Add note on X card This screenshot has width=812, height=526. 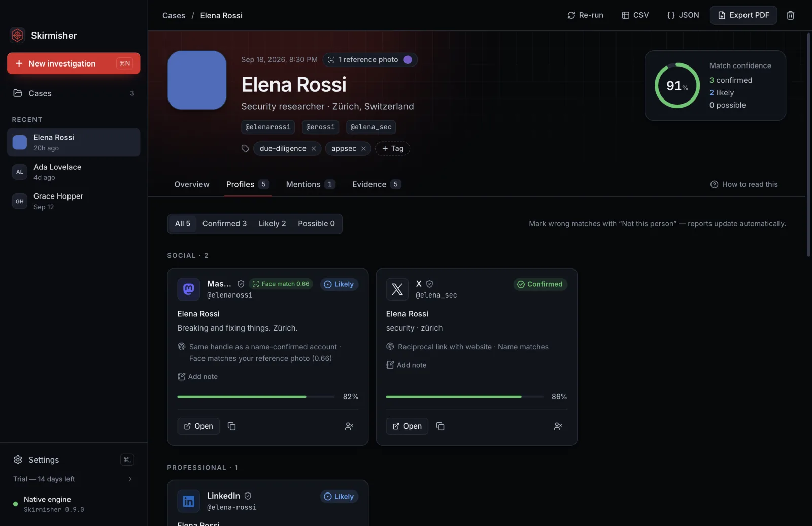coord(406,365)
